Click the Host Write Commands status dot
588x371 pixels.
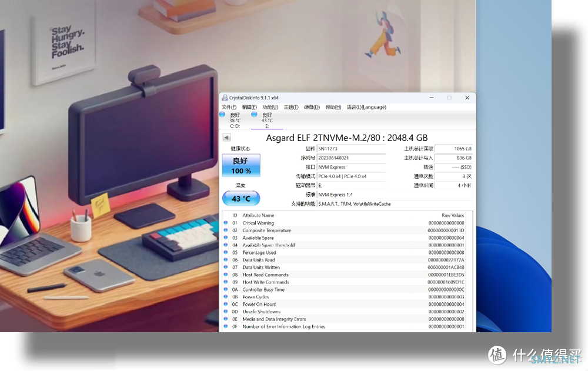click(x=226, y=282)
